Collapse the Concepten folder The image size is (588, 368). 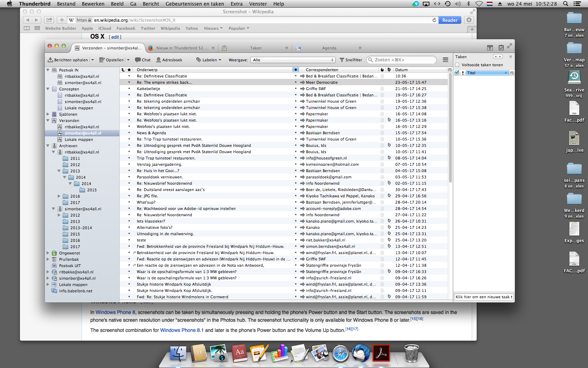click(x=48, y=89)
